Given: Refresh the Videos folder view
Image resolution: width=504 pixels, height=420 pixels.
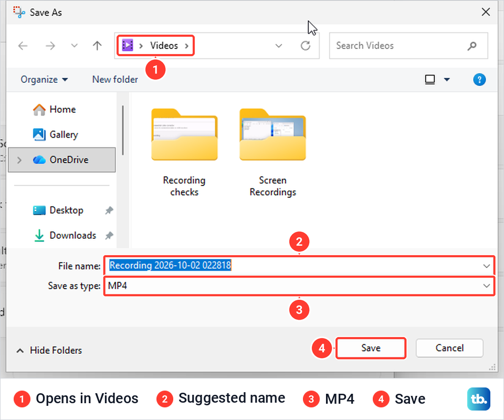Looking at the screenshot, I should pyautogui.click(x=306, y=46).
